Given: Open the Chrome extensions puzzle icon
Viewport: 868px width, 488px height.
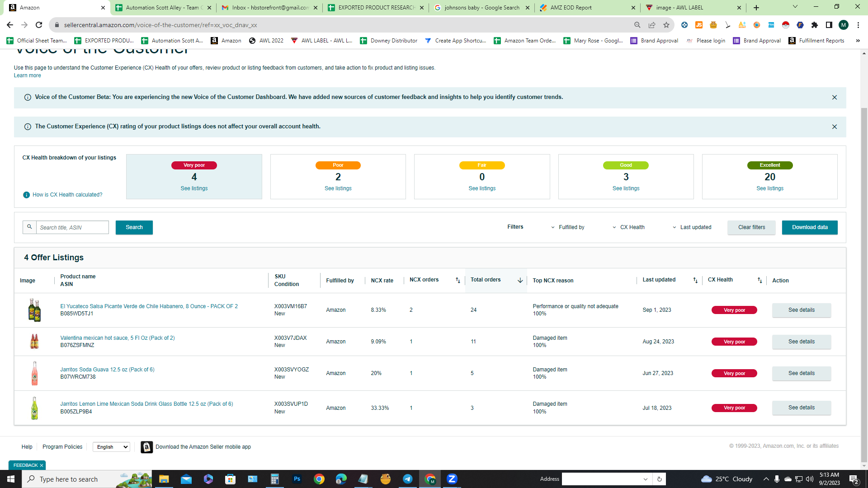Looking at the screenshot, I should [x=815, y=25].
